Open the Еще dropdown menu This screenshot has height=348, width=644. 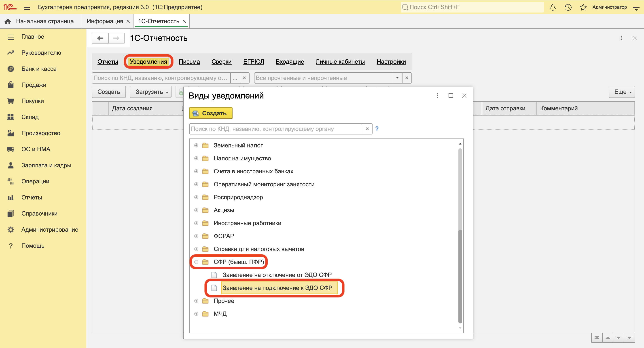621,92
